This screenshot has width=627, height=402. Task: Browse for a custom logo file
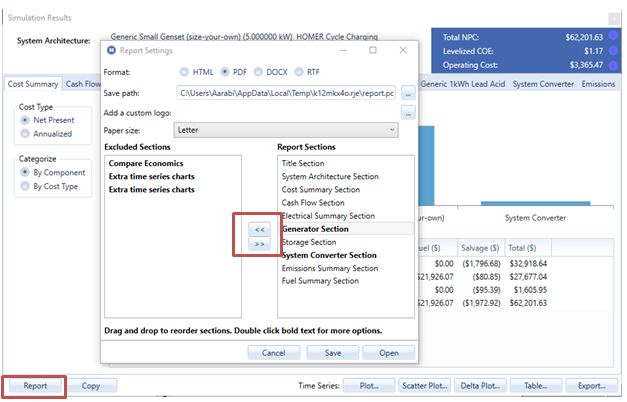point(408,112)
